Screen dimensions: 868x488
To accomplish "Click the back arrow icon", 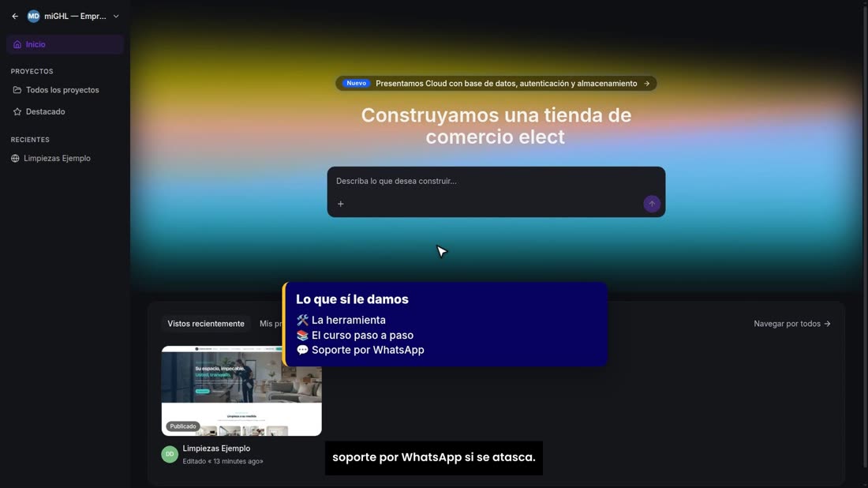I will (15, 16).
